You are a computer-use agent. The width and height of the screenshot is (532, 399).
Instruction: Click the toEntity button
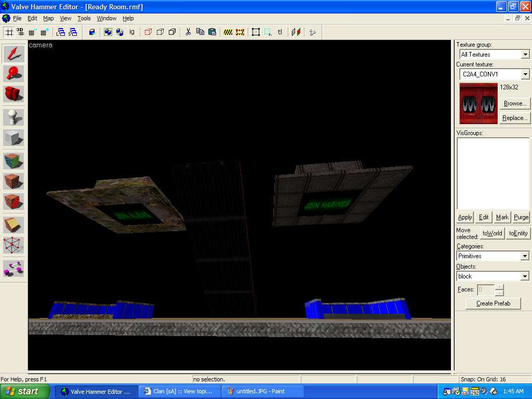(x=518, y=233)
